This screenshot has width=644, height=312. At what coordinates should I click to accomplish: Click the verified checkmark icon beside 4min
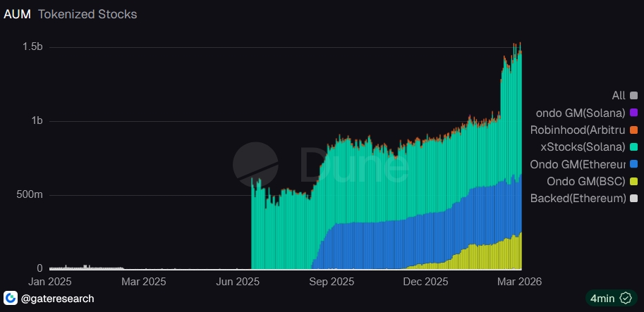[625, 298]
